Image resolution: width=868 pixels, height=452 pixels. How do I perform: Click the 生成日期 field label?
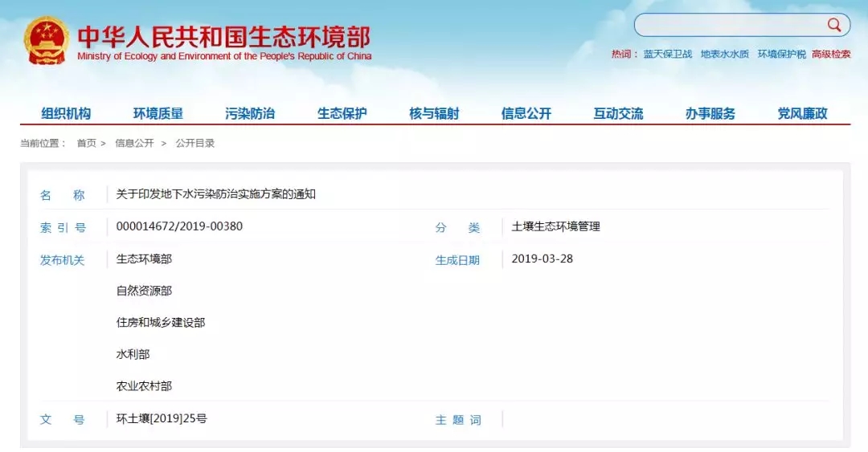(457, 261)
